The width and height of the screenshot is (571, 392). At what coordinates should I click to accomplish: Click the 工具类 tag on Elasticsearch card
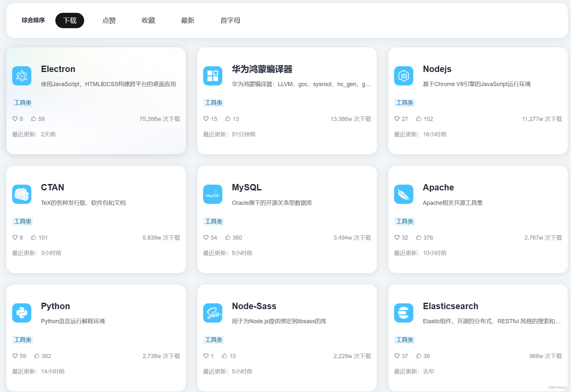click(x=405, y=340)
